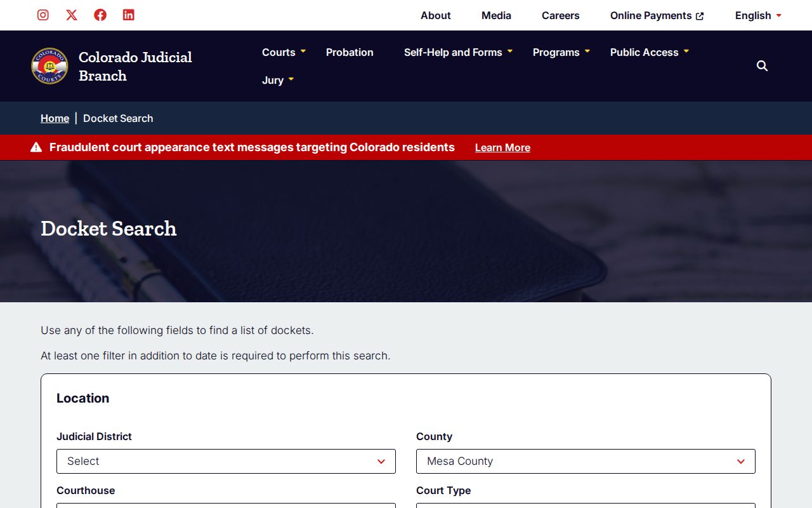Open the Judicial District select dropdown
The image size is (812, 508).
point(226,461)
